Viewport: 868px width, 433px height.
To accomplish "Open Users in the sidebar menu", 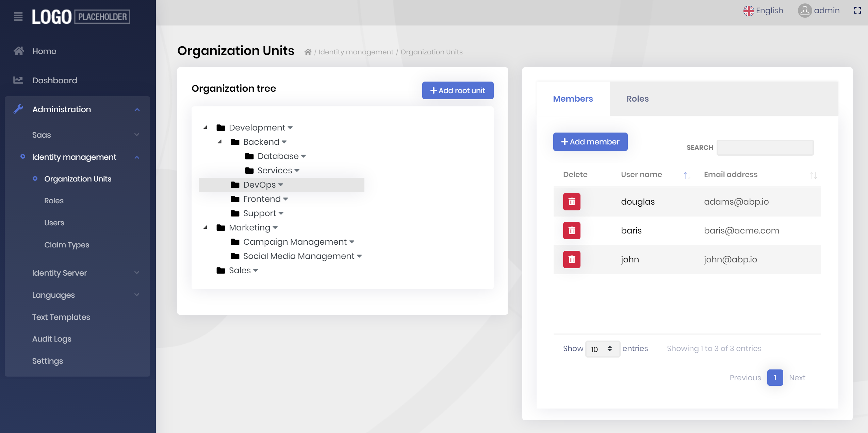I will tap(54, 223).
